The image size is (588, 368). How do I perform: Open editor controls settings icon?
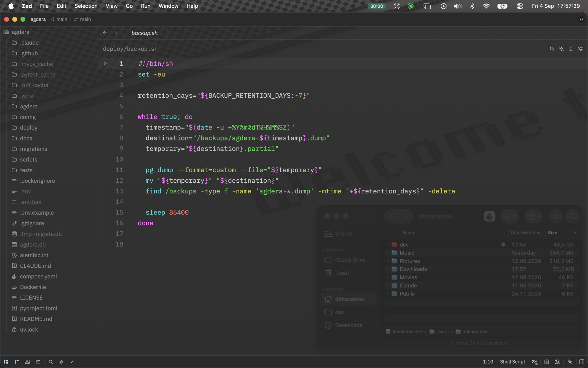[x=580, y=49]
